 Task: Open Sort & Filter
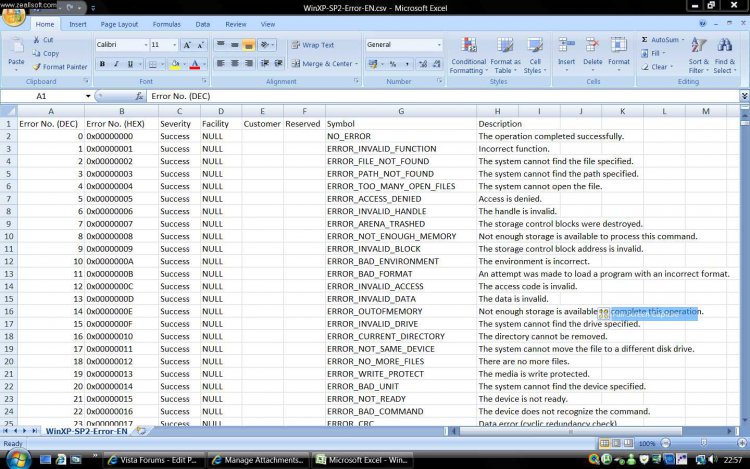tap(698, 56)
